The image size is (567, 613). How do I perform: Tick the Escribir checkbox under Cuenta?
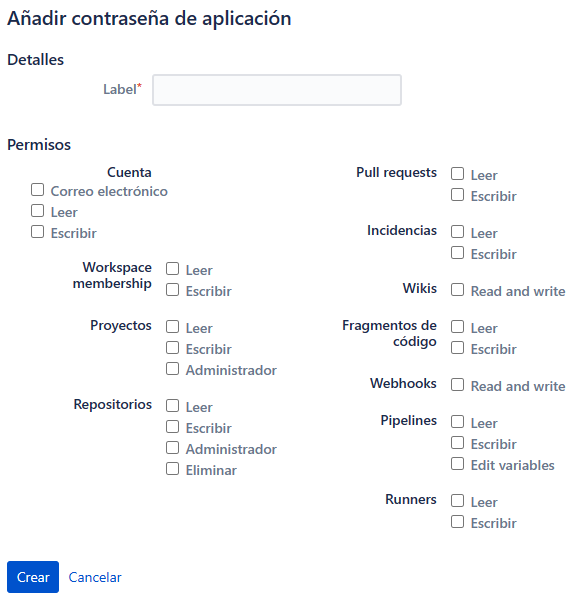(38, 232)
